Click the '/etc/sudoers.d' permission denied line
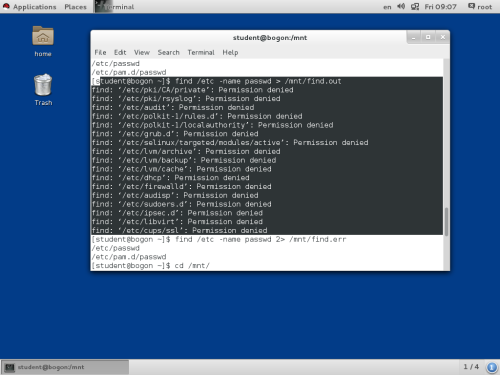Screen dimensions: 500x375 point(182,204)
